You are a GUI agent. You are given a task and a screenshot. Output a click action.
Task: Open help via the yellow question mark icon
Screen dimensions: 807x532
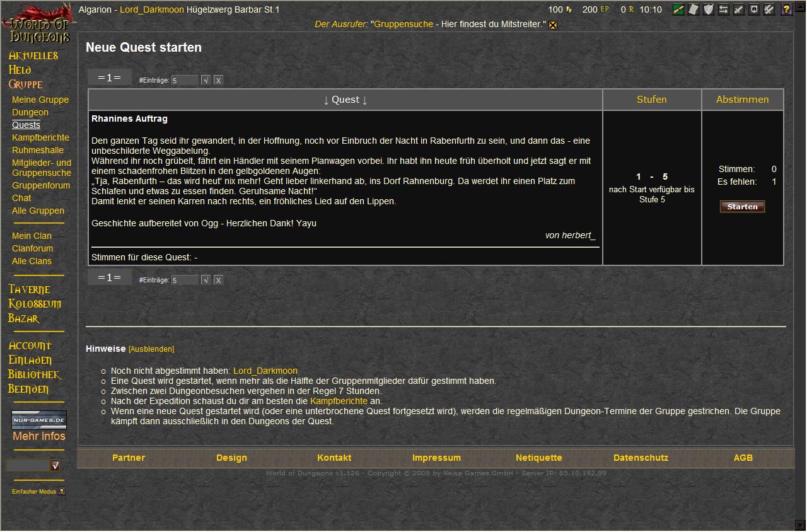coord(787,9)
